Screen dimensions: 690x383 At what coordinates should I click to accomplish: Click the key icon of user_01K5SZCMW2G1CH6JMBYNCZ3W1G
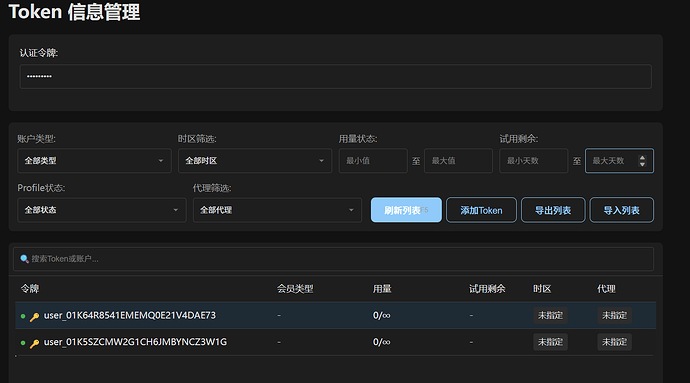[x=34, y=343]
